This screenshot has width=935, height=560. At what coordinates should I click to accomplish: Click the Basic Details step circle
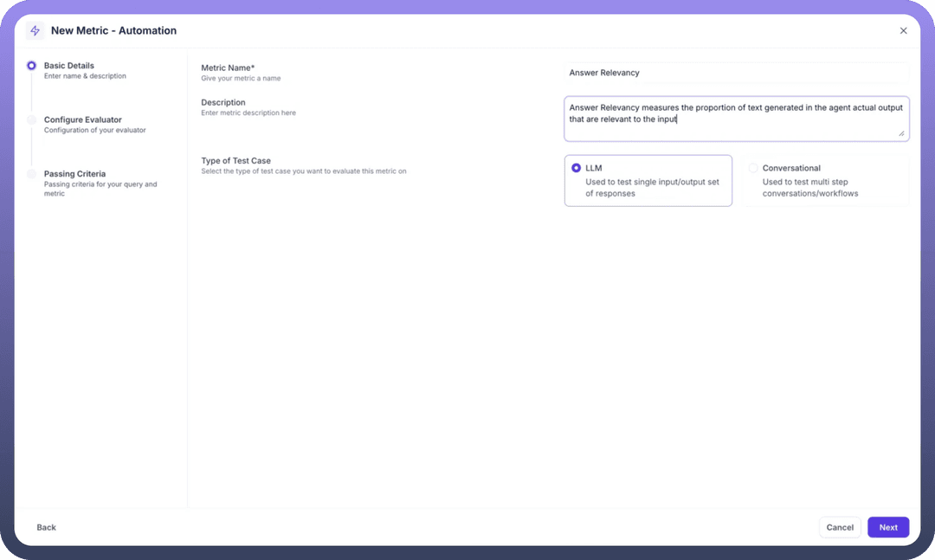pyautogui.click(x=32, y=66)
